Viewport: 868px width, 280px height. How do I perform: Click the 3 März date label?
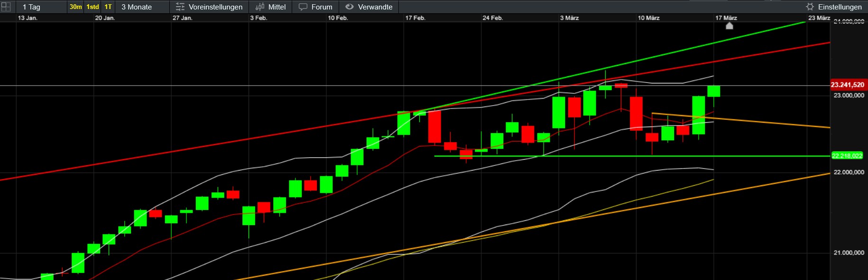[569, 18]
